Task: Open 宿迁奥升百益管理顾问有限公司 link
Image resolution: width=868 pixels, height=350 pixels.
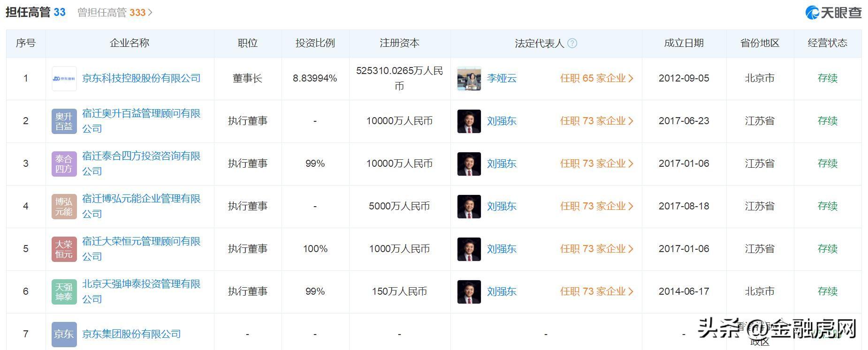Action: click(x=141, y=121)
